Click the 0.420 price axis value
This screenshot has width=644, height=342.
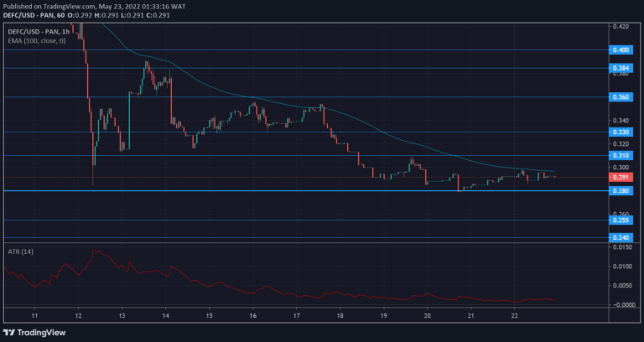pyautogui.click(x=621, y=27)
